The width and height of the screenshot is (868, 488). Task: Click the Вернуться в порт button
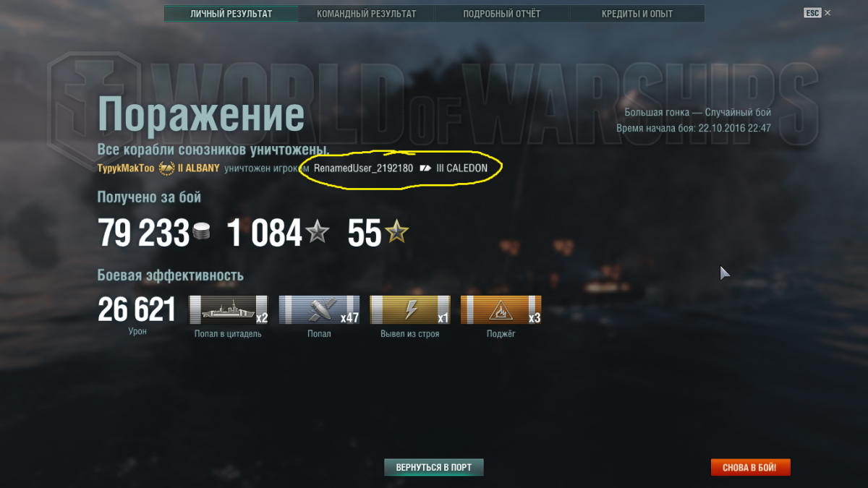point(433,467)
